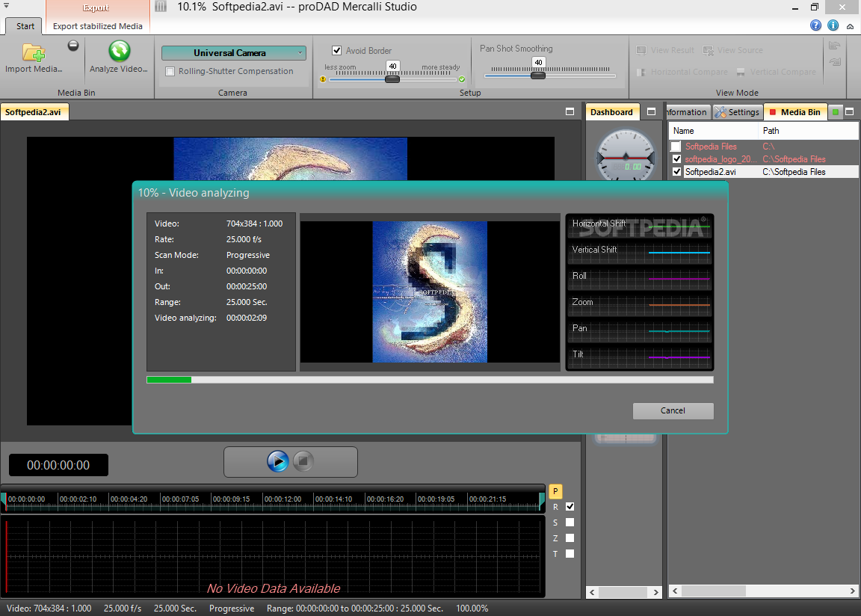The image size is (861, 616).
Task: Click the Horizontal Shift graph
Action: 639,226
